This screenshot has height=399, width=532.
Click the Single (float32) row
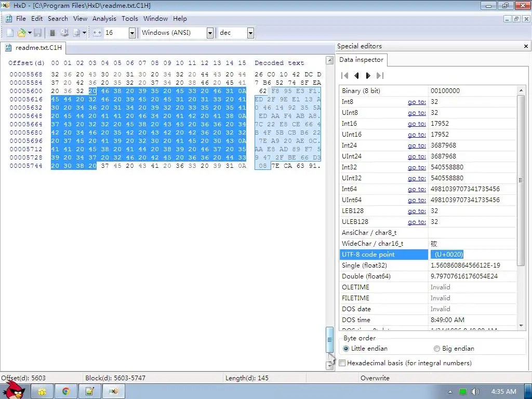coord(428,265)
